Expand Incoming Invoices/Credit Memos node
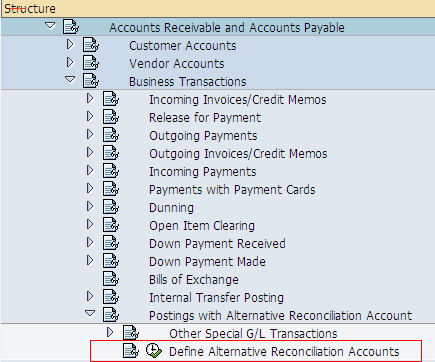The image size is (435, 362). [90, 98]
